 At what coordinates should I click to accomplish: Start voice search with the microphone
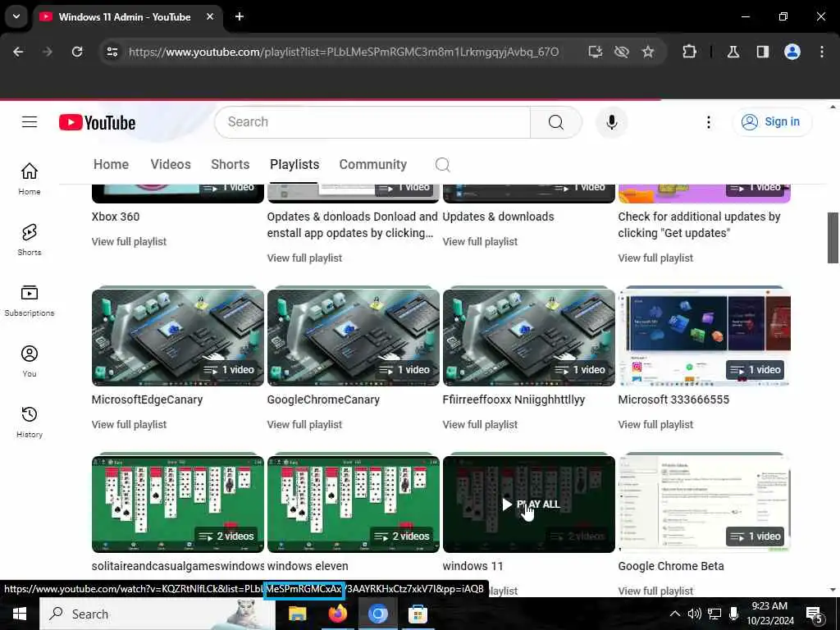coord(611,122)
